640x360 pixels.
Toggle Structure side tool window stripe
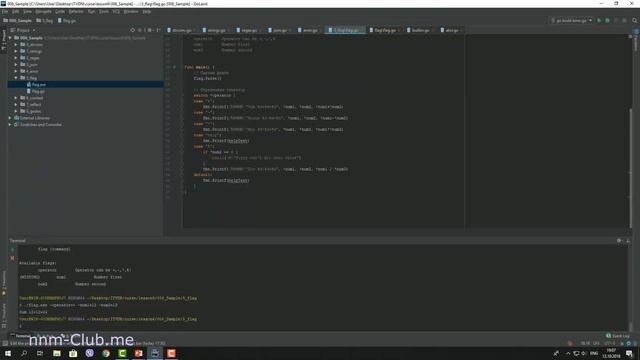click(4, 316)
